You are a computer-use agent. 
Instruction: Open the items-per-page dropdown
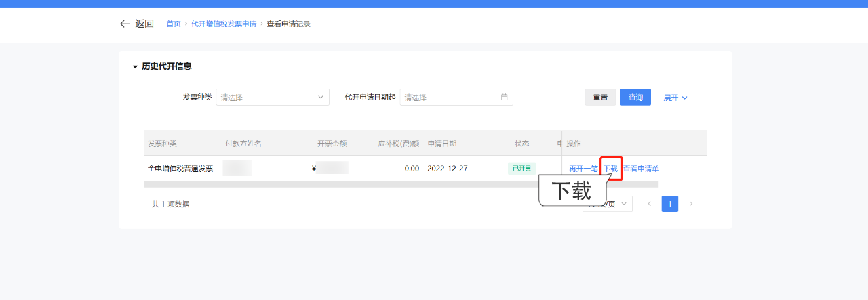pyautogui.click(x=608, y=204)
